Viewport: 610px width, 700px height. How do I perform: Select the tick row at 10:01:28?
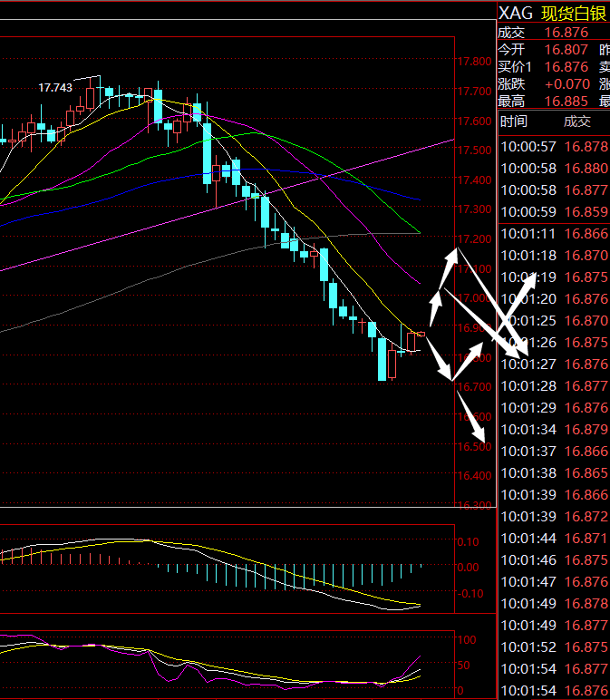pyautogui.click(x=554, y=386)
